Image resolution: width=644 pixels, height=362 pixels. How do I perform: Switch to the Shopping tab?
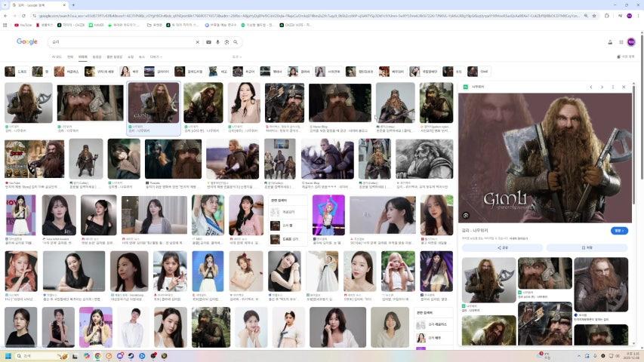click(131, 57)
